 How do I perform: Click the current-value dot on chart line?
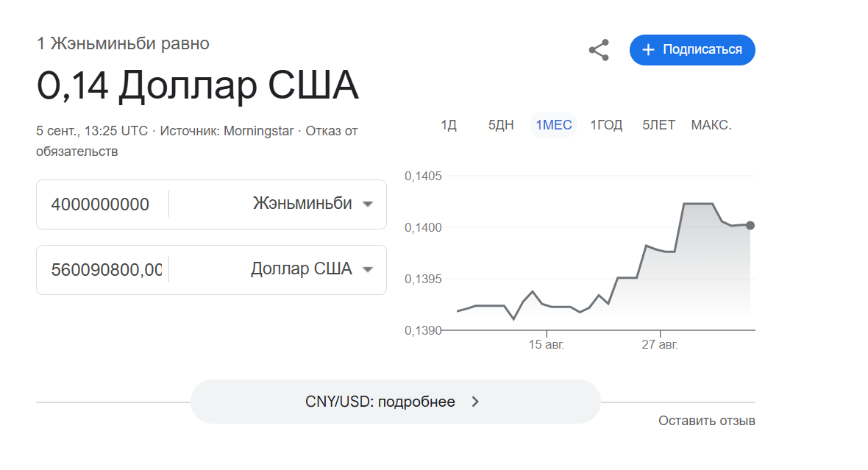(750, 225)
